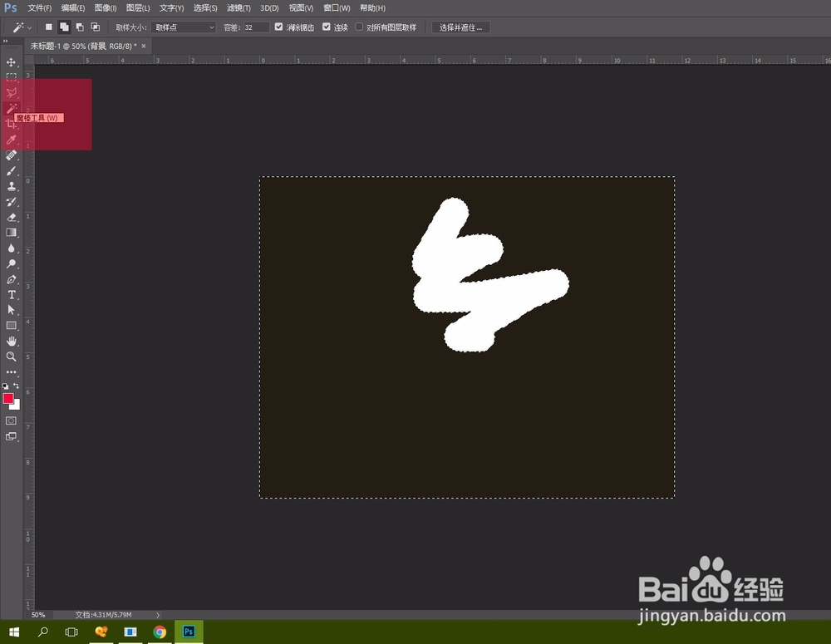This screenshot has width=831, height=644.
Task: Select the Crop tool
Action: (x=11, y=124)
